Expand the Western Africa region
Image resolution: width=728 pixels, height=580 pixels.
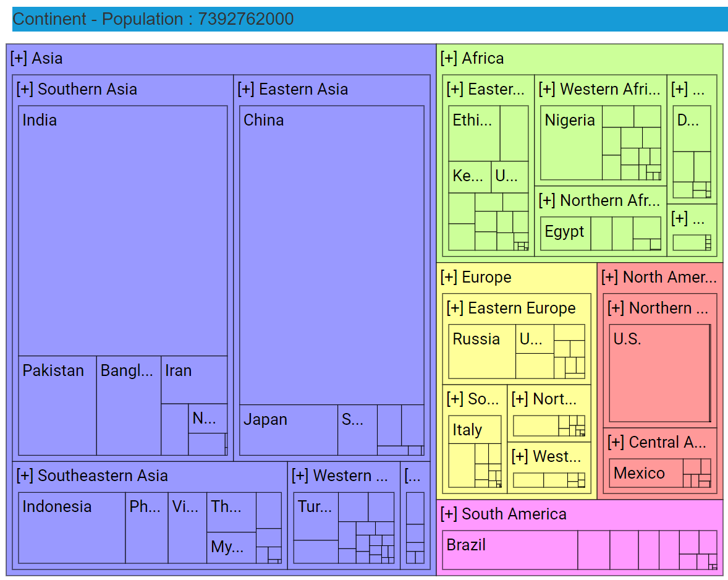point(599,89)
